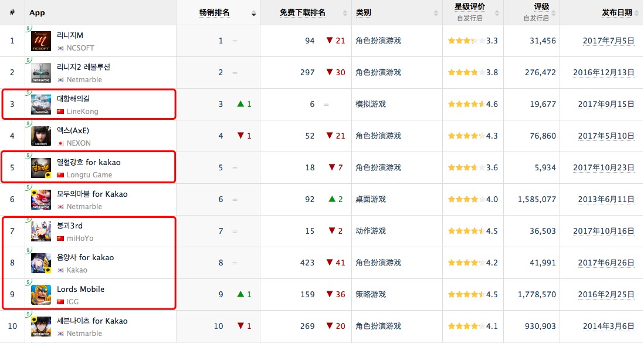Open the Longtu Game publisher link

[90, 175]
